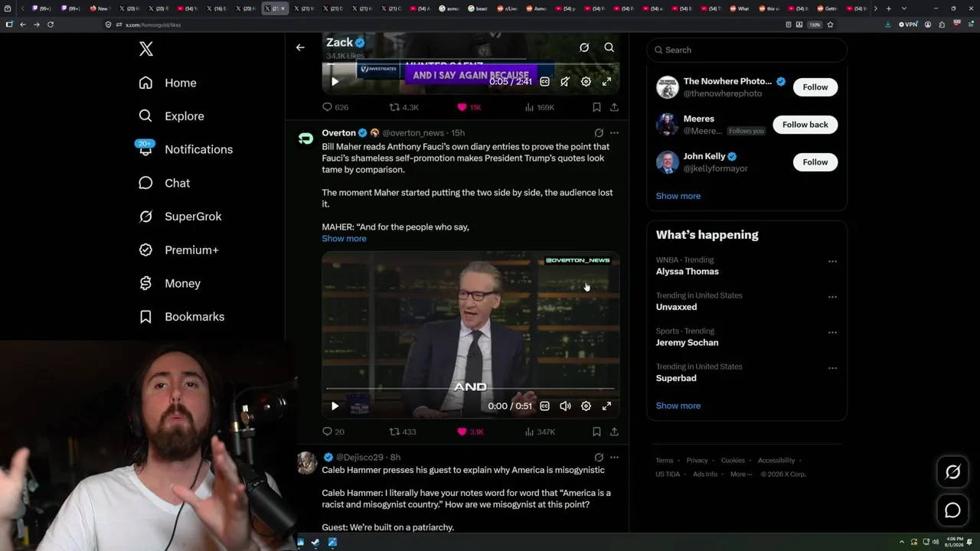Viewport: 980px width, 551px height.
Task: Go back using the header back arrow
Action: (300, 47)
